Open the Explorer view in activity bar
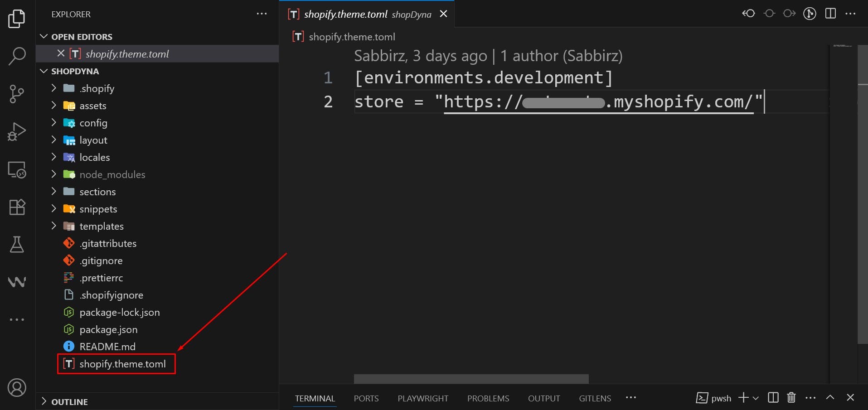Viewport: 868px width, 410px height. click(x=17, y=19)
